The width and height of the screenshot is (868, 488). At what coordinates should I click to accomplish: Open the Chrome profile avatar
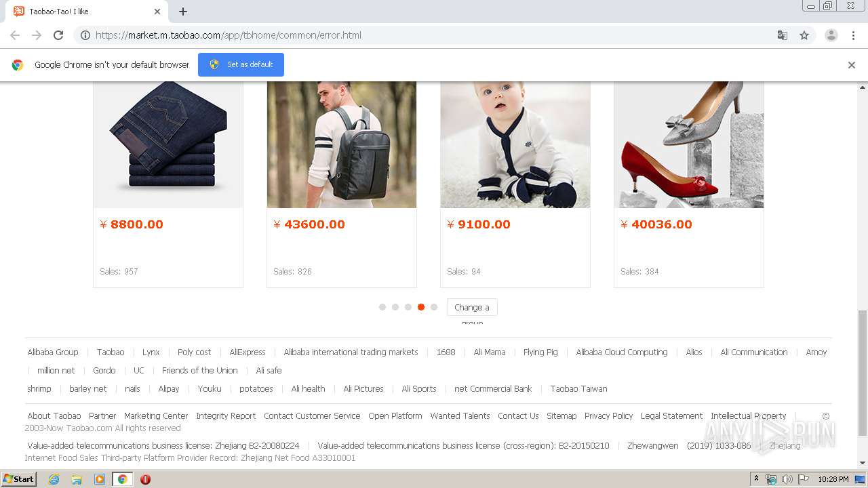[831, 35]
